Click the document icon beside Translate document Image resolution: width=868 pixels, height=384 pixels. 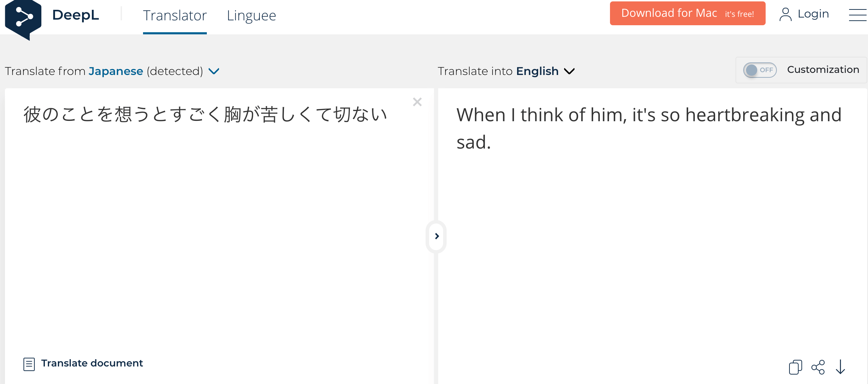[x=29, y=364]
